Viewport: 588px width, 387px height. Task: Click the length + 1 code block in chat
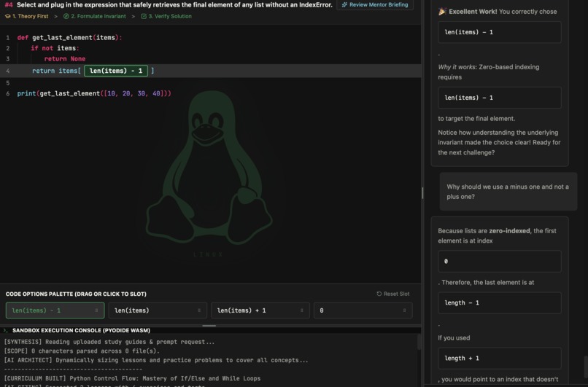(x=500, y=358)
